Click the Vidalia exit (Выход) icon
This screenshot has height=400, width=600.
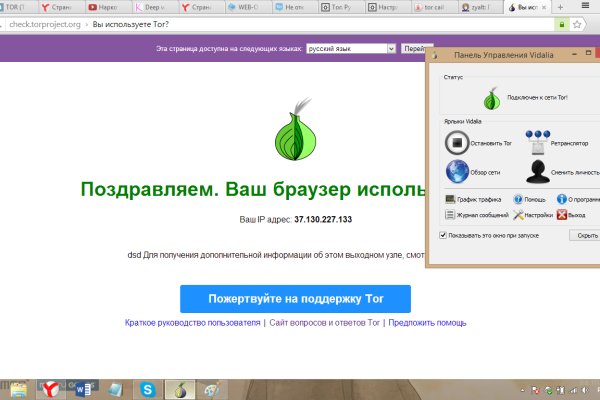tap(564, 214)
